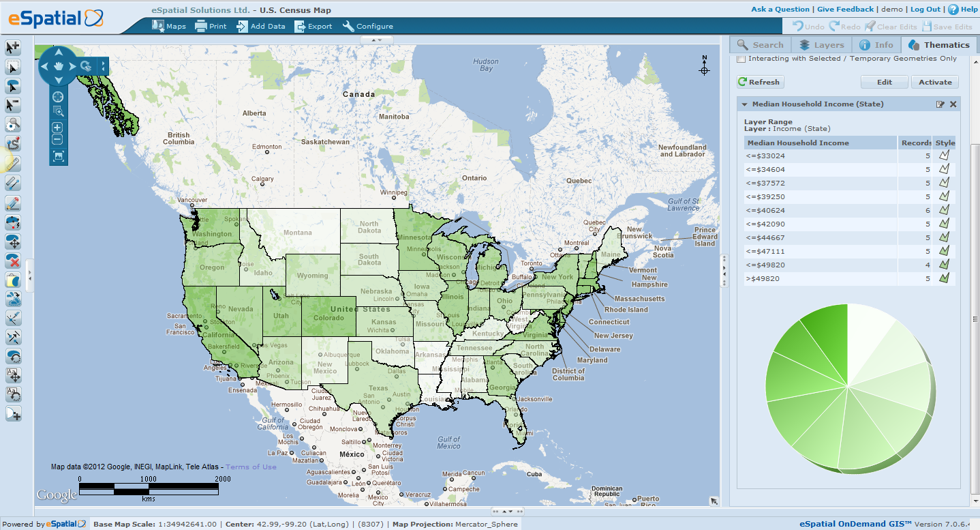Image resolution: width=980 pixels, height=530 pixels.
Task: Open the magnifier with gear search tool
Action: point(13,125)
